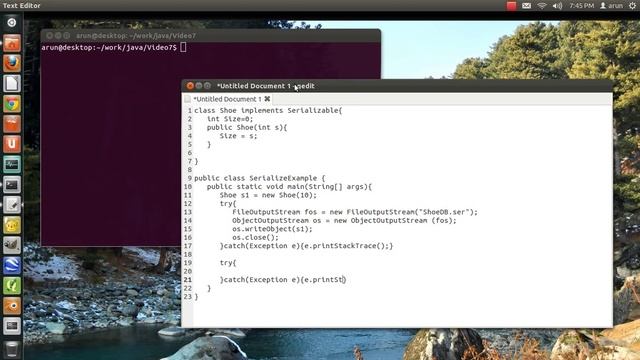Screen dimensions: 640x360
Task: Click the line 'Shoe s1 = new Shoe(10);'
Action: point(268,195)
